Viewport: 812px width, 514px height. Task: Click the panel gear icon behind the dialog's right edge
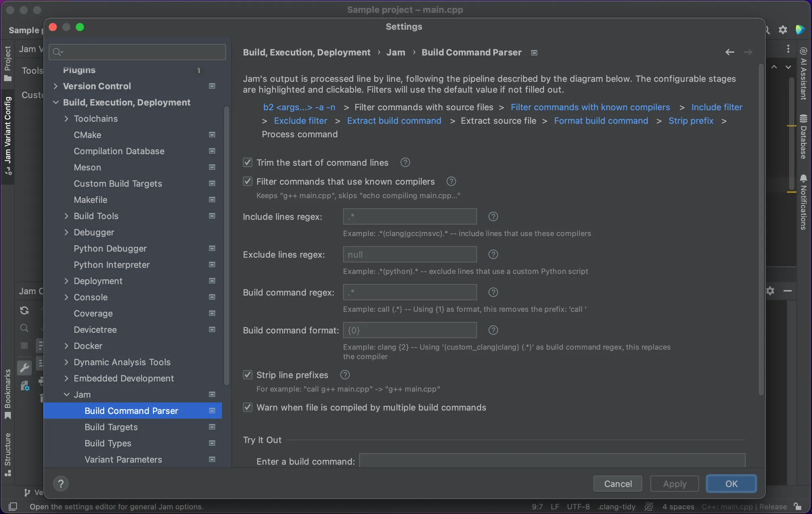pyautogui.click(x=770, y=291)
